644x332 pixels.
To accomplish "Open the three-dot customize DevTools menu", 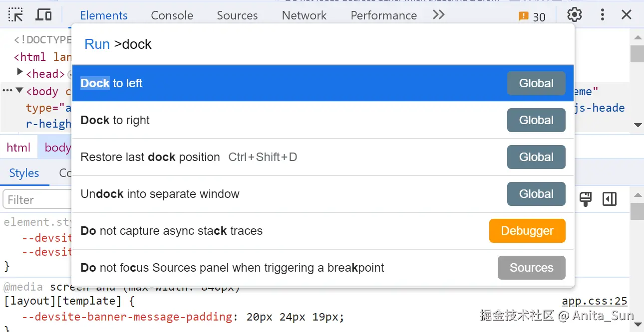I will [x=603, y=15].
